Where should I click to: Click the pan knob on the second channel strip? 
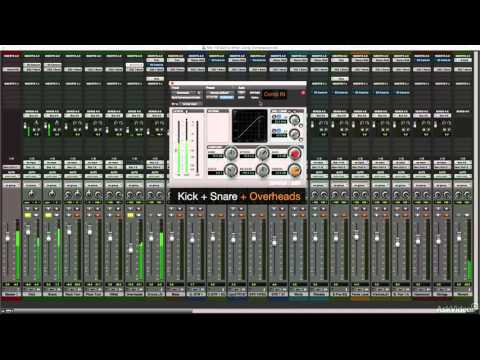31,194
